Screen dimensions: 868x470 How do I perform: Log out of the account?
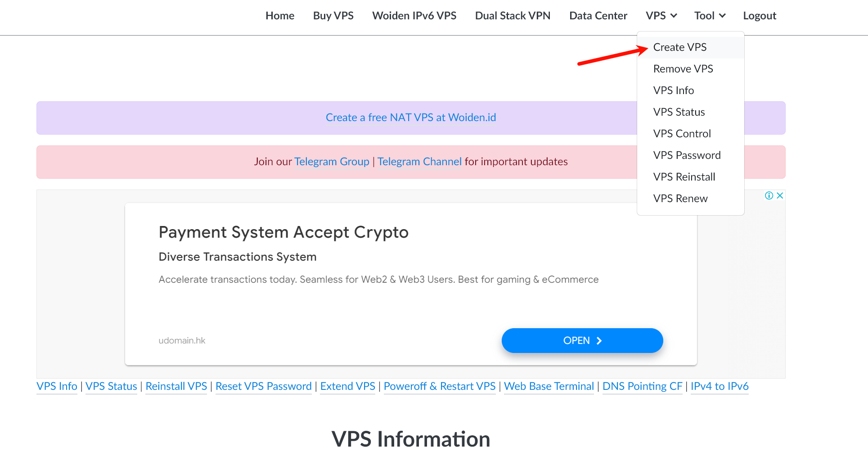(759, 16)
